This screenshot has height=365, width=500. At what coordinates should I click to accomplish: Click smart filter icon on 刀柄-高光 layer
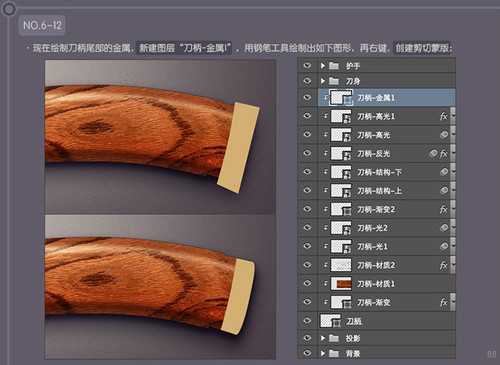click(x=444, y=134)
